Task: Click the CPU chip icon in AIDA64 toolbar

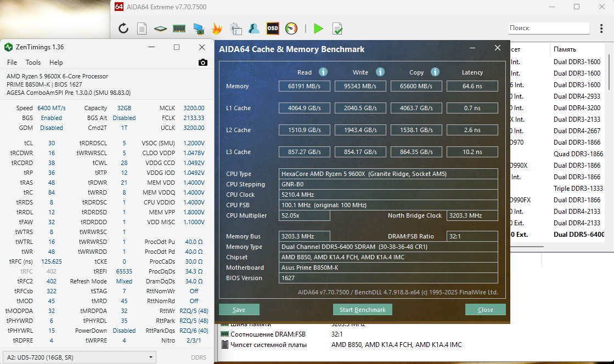Action: tap(160, 29)
